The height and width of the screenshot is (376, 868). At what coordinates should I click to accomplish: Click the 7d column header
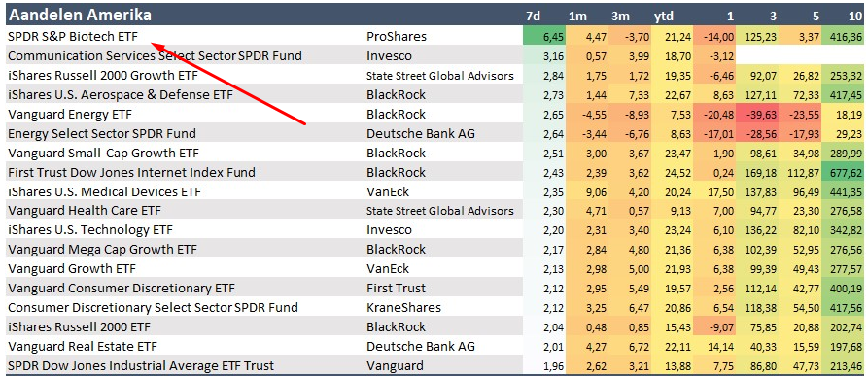[x=533, y=16]
